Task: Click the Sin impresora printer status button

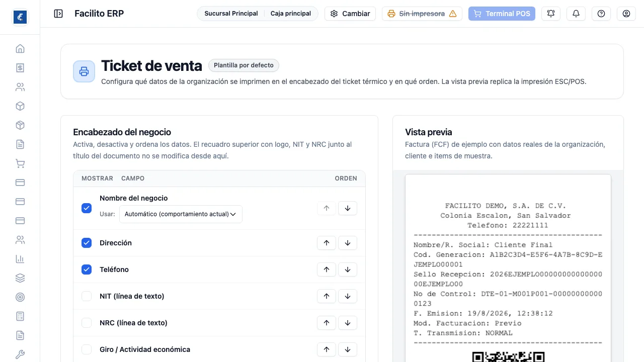Action: (x=422, y=14)
